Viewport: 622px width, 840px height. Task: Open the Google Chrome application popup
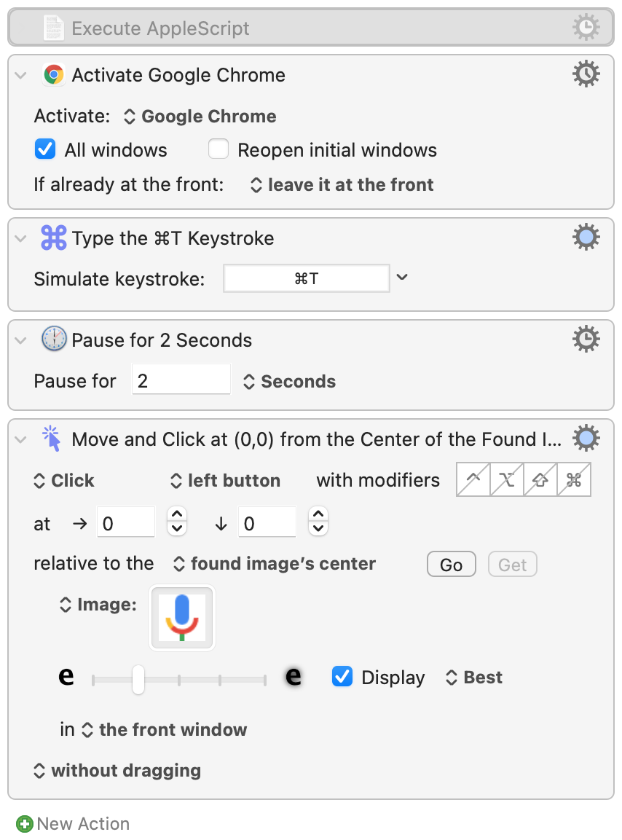pos(200,117)
